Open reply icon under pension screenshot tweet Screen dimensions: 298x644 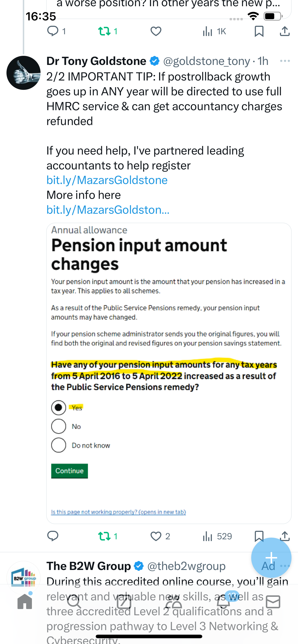[x=53, y=536]
